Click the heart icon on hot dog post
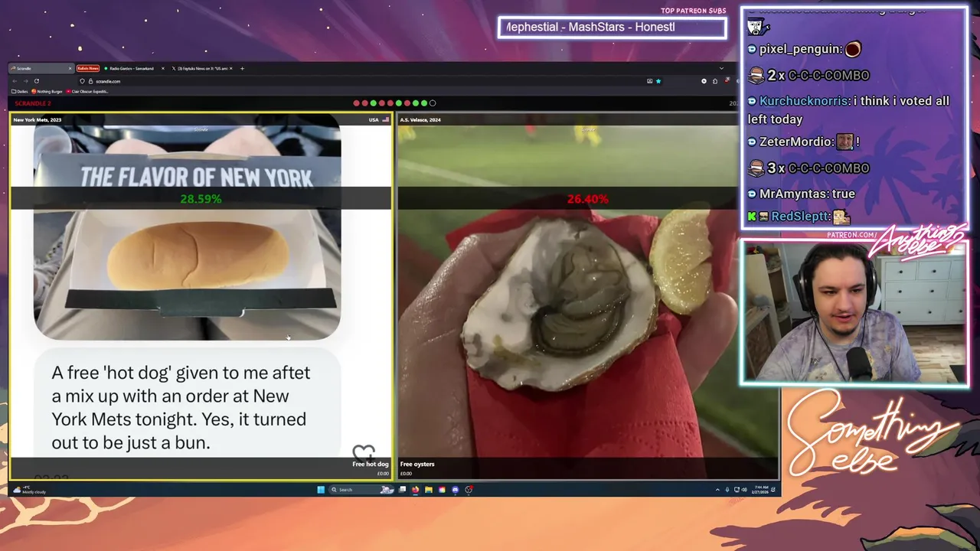Screen dimensions: 980x551 click(x=364, y=452)
